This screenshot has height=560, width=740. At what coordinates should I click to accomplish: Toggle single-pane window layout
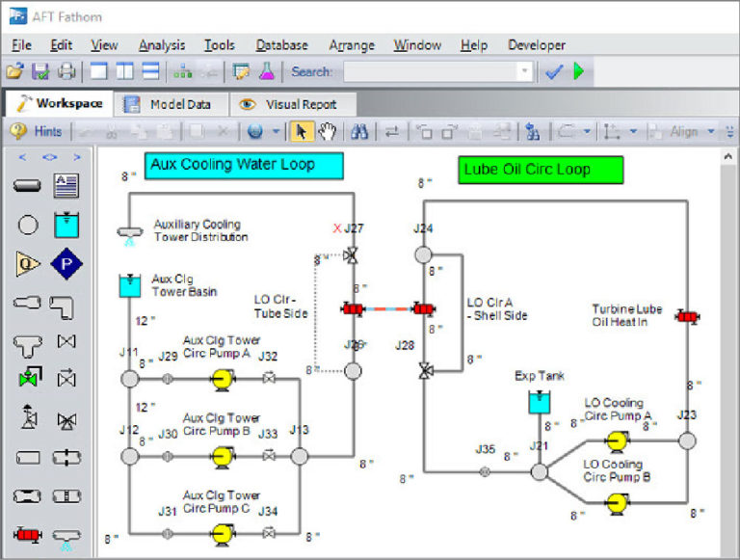coord(98,71)
